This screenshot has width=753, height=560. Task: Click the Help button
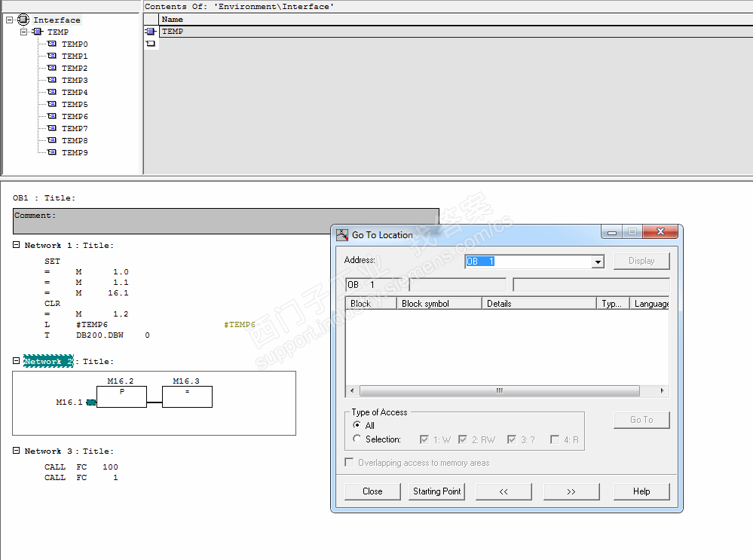(x=641, y=491)
